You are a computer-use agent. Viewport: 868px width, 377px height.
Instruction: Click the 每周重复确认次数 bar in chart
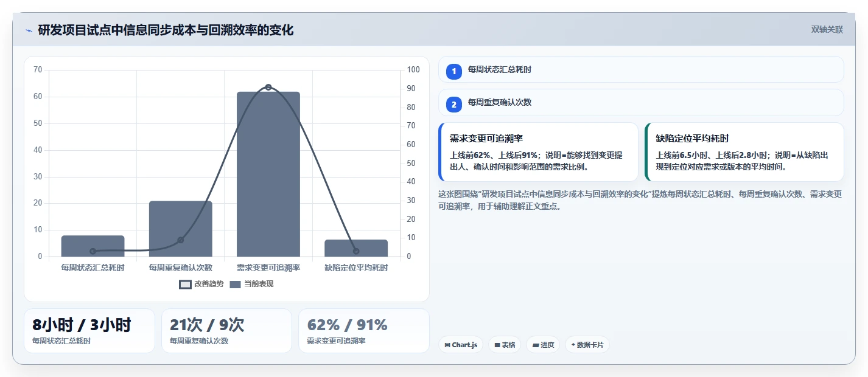tap(181, 229)
